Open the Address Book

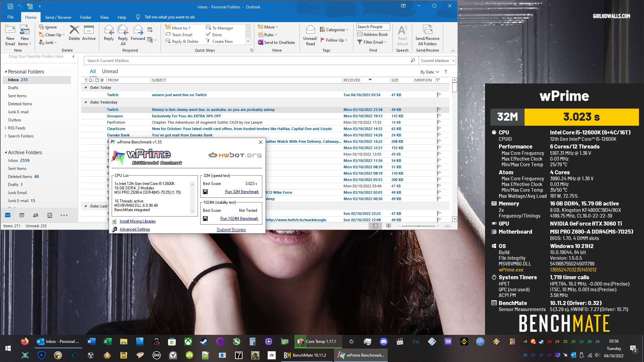click(x=372, y=34)
